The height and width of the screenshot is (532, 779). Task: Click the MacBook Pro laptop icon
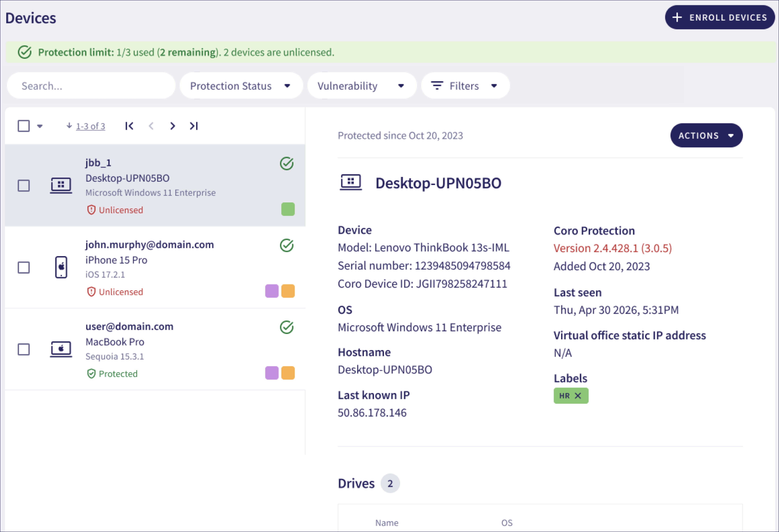61,349
